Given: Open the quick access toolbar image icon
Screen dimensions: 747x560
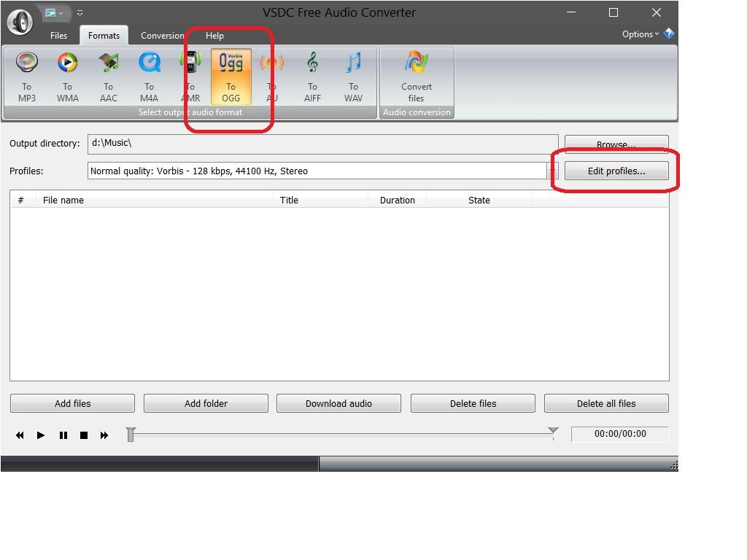Looking at the screenshot, I should (x=50, y=13).
